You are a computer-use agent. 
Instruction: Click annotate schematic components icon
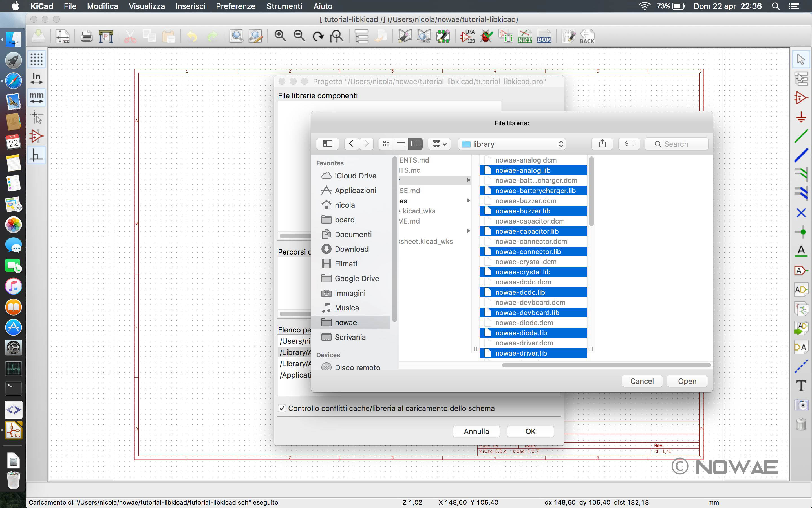click(x=467, y=36)
